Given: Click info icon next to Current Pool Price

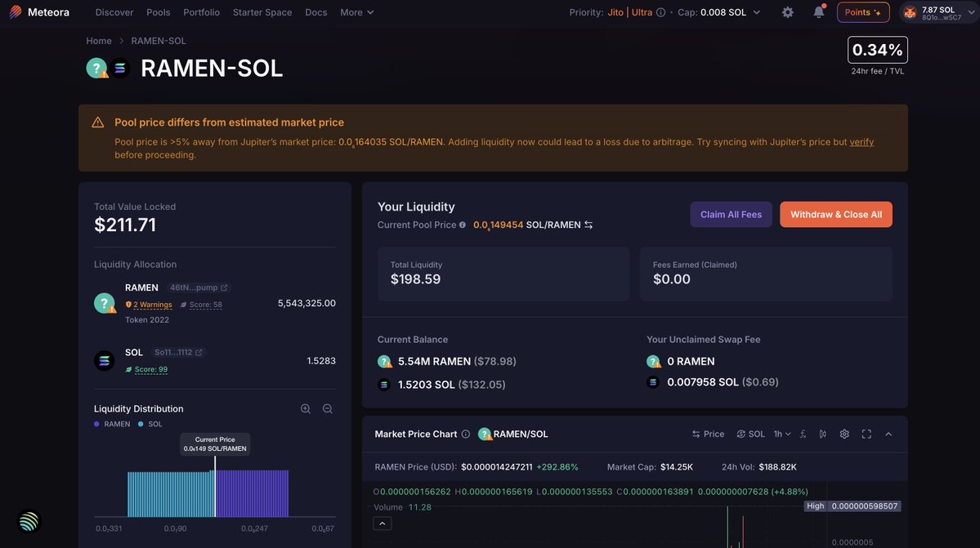Looking at the screenshot, I should click(463, 225).
